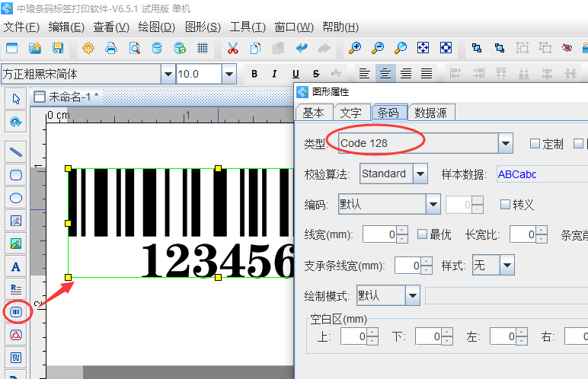
Task: Switch to the 文字 tab
Action: 350,113
